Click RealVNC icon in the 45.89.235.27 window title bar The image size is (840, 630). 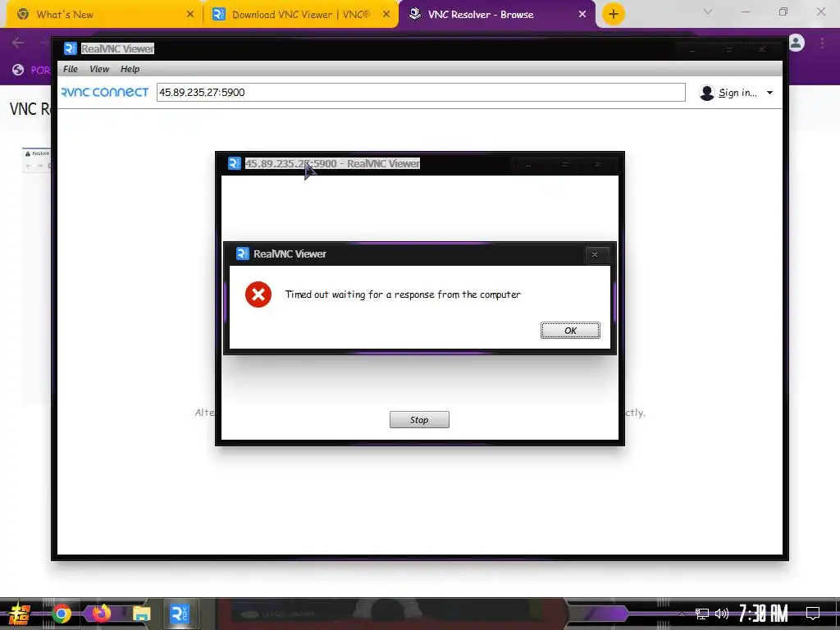point(234,163)
